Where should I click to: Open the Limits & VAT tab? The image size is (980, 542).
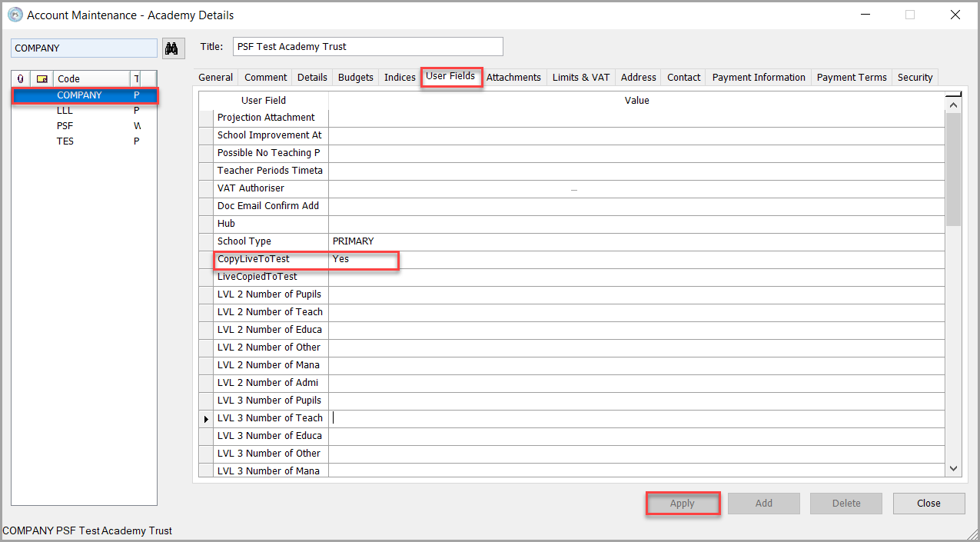point(580,78)
